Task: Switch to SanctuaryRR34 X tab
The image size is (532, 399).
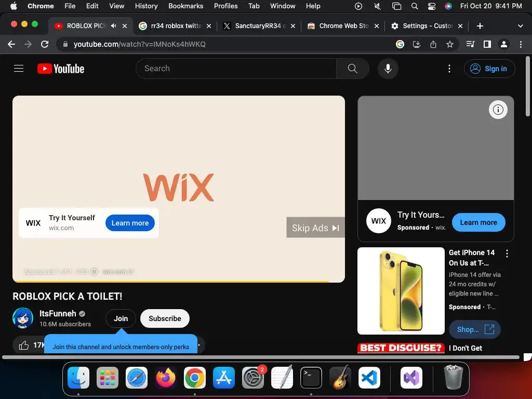Action: (x=259, y=26)
